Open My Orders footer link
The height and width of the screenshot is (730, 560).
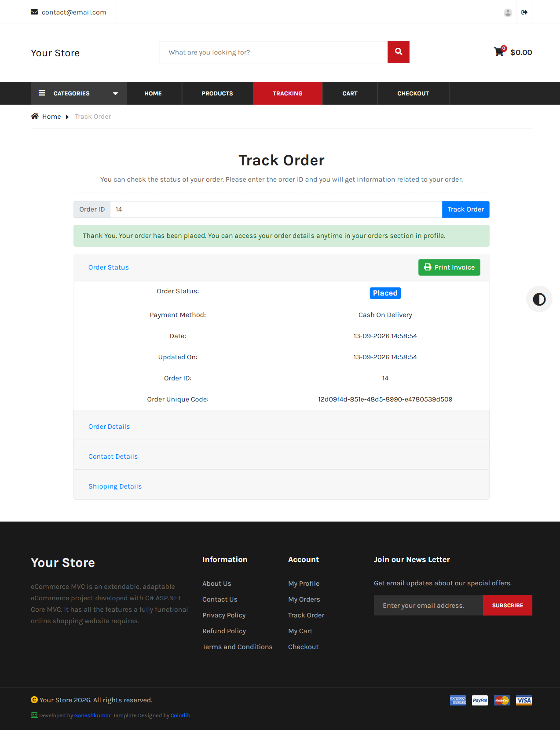tap(304, 599)
